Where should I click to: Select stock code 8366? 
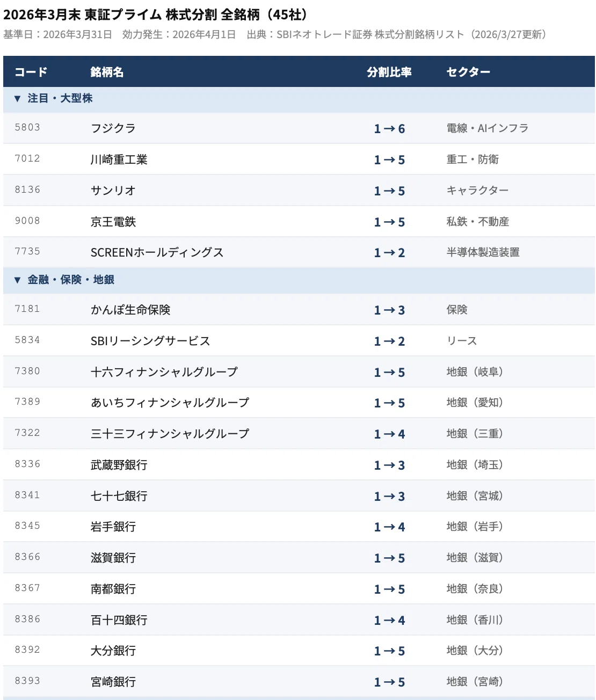27,557
